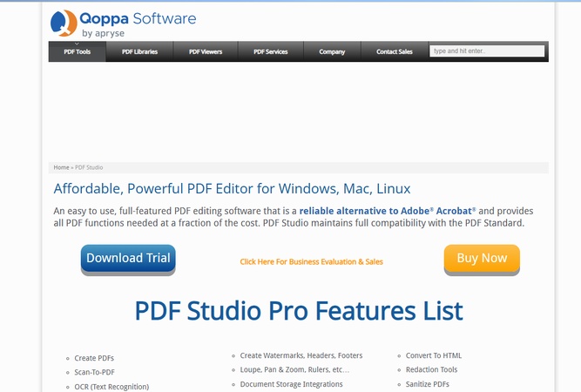The width and height of the screenshot is (581, 392).
Task: Click the 'PDF Studio Pro Features List' heading
Action: pyautogui.click(x=299, y=310)
